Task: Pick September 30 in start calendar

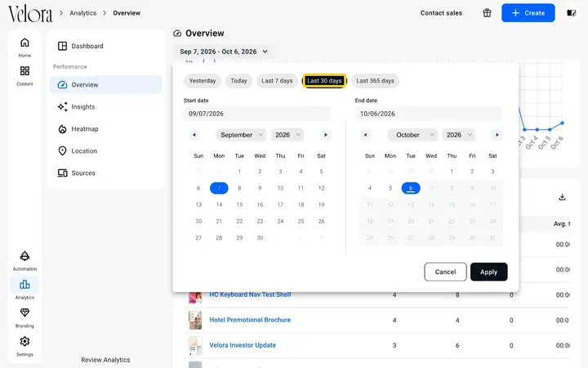Action: [x=260, y=238]
